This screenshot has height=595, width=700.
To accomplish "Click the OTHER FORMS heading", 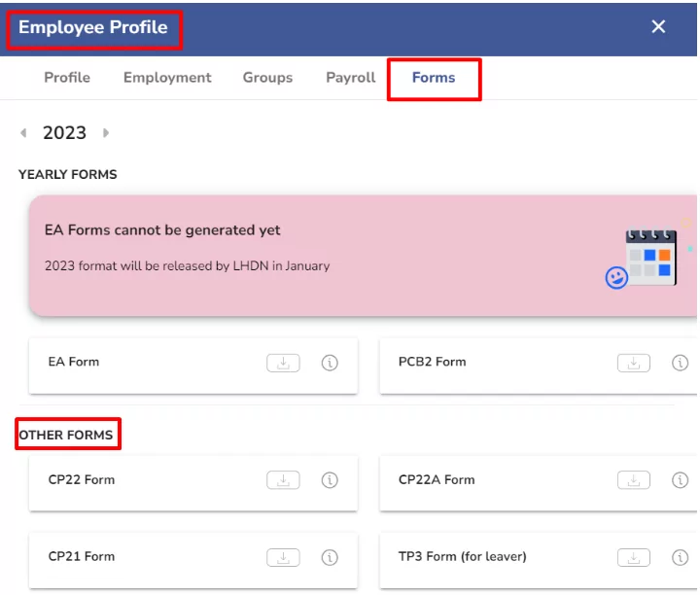I will click(66, 435).
